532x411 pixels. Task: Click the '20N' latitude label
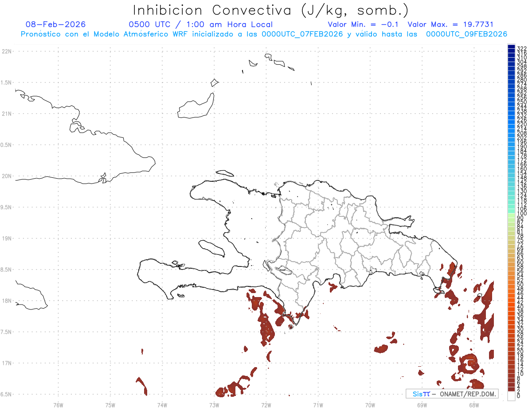click(6, 176)
